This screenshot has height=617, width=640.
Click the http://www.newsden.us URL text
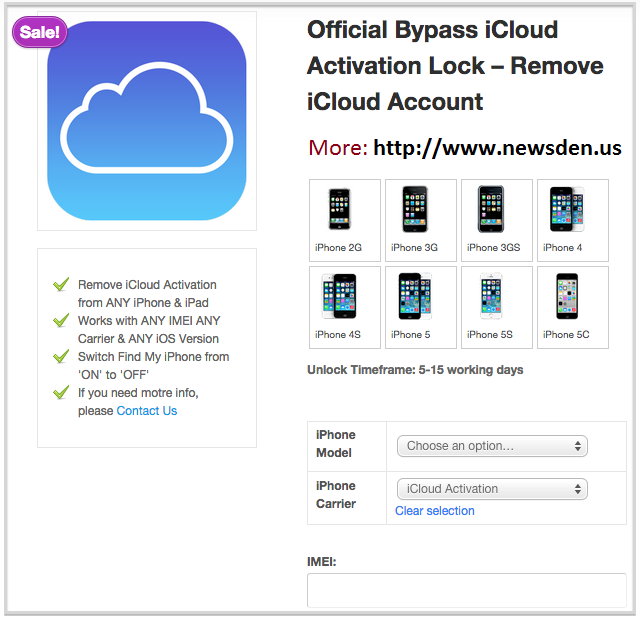coord(498,148)
